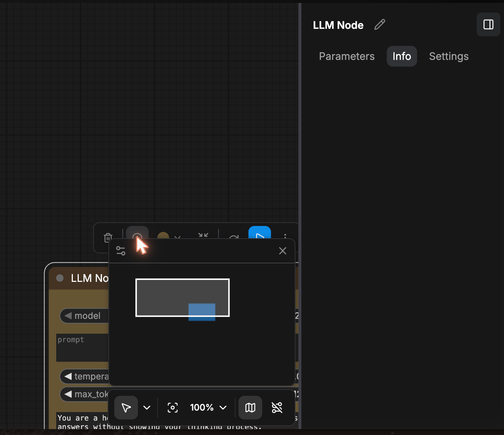
Task: Click the prompt text field on the node
Action: 82,348
